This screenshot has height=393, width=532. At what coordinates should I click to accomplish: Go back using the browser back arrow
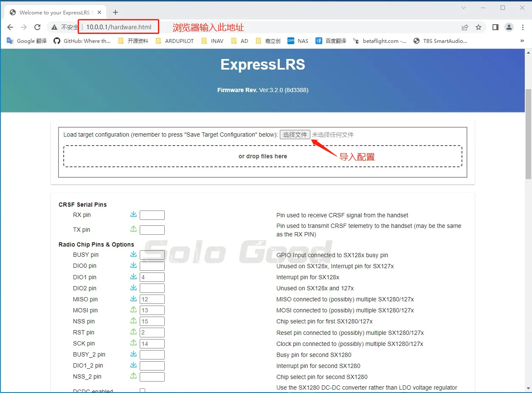pyautogui.click(x=10, y=27)
